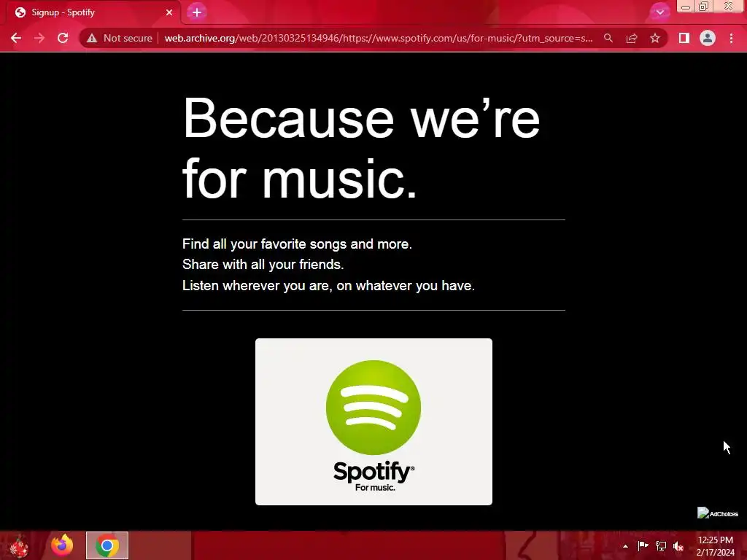This screenshot has height=560, width=747.
Task: Click the AdChoices link
Action: (x=718, y=513)
